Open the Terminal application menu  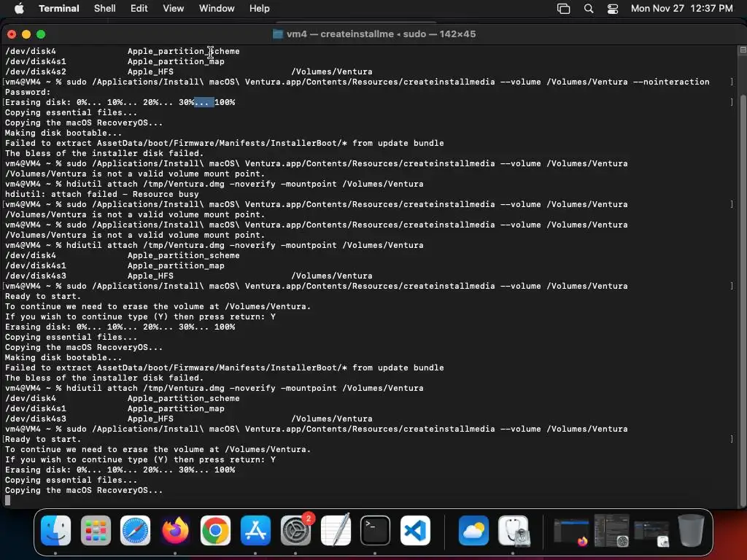59,9
